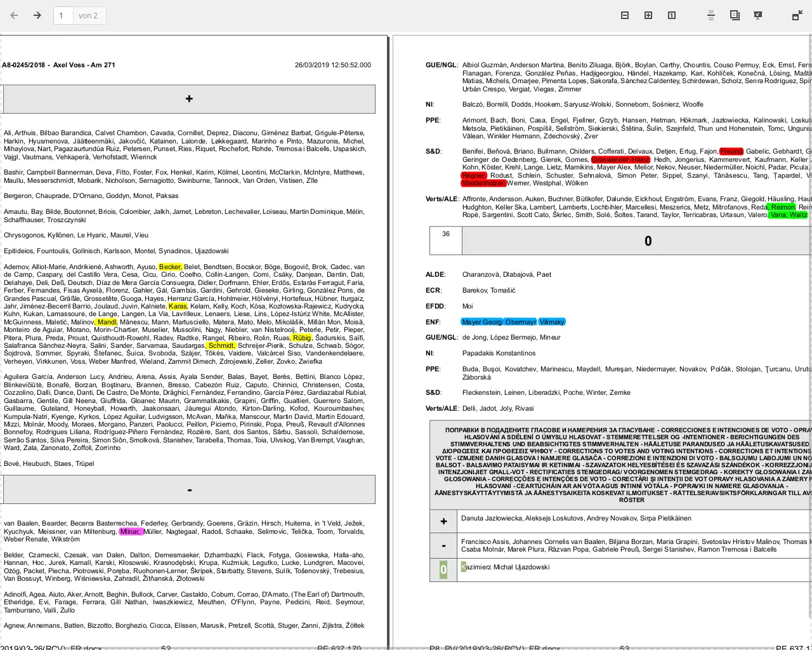Click yellow-highlighted name 'Karas'
This screenshot has width=812, height=650.
pos(178,307)
